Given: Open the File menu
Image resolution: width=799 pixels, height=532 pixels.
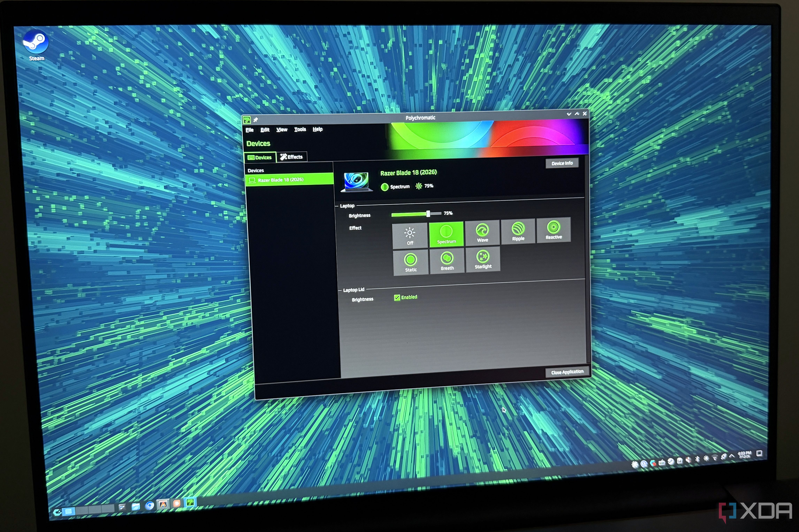Looking at the screenshot, I should tap(250, 130).
